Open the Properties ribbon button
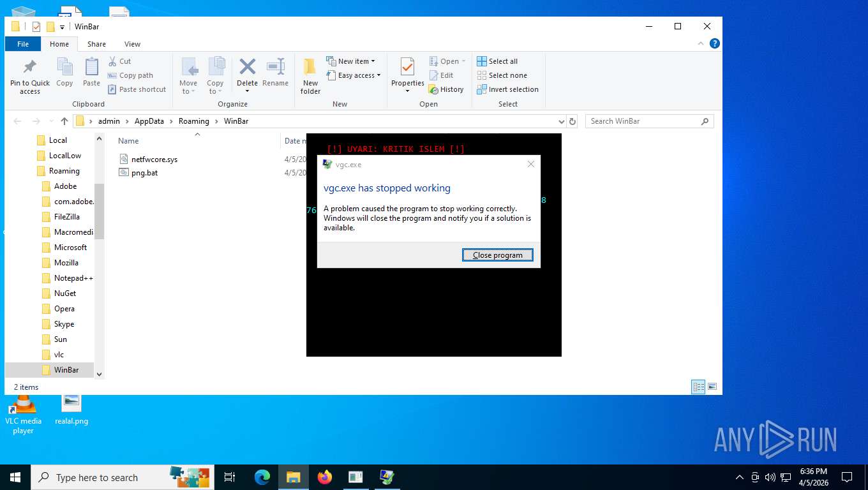Viewport: 868px width, 490px height. pyautogui.click(x=407, y=76)
